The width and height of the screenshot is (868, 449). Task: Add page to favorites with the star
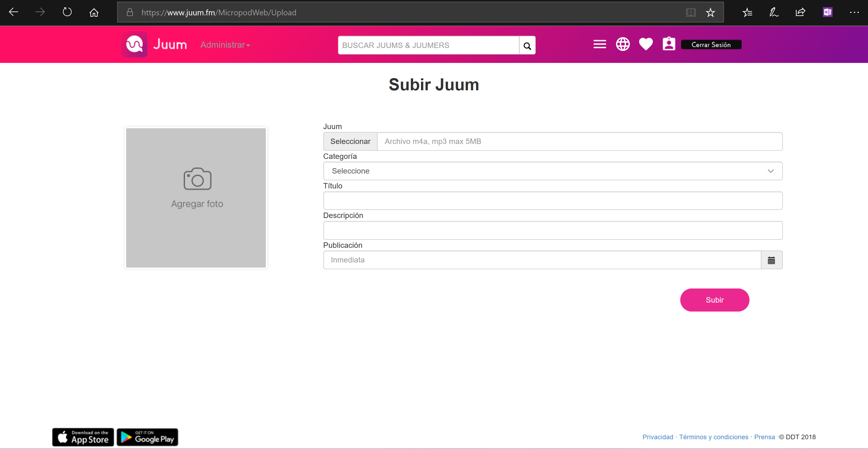710,12
